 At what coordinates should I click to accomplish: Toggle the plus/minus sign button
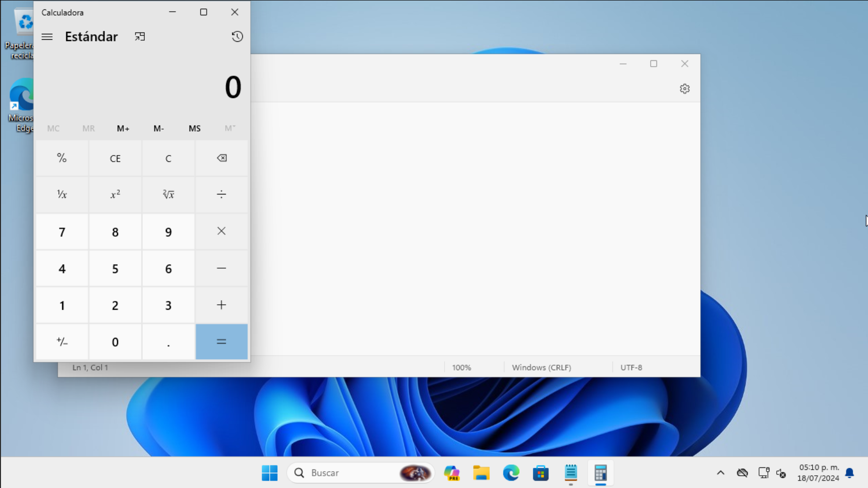[x=62, y=342]
